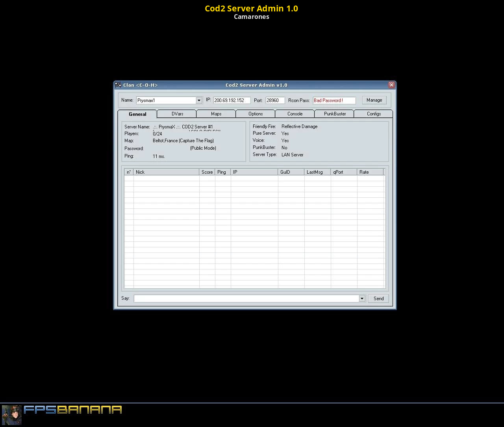The height and width of the screenshot is (427, 504).
Task: Click the Score column header
Action: coord(207,172)
